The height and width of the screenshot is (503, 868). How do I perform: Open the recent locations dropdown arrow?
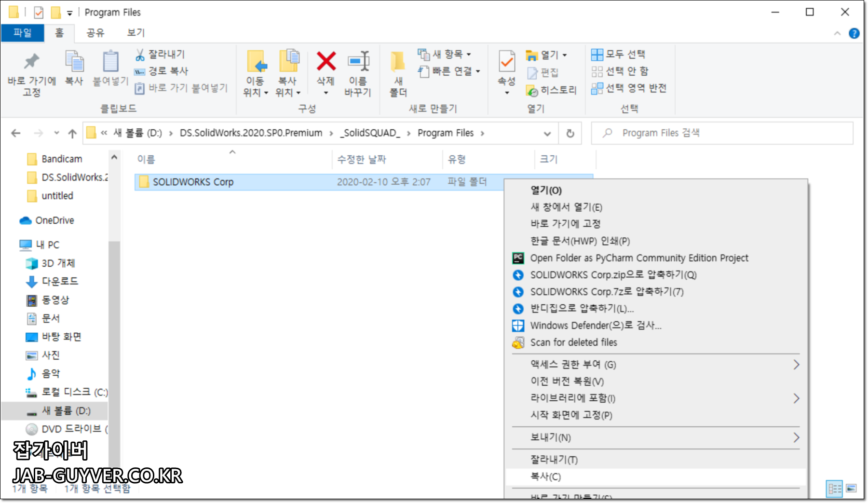tap(56, 133)
